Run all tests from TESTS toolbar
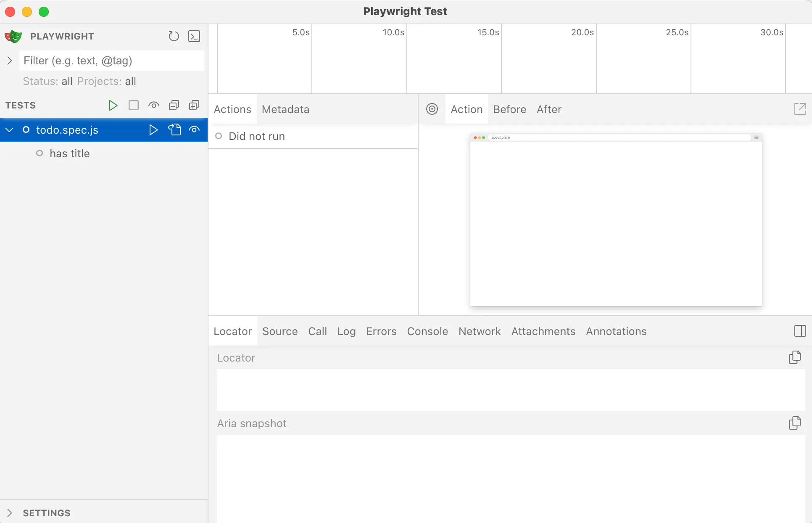 113,105
